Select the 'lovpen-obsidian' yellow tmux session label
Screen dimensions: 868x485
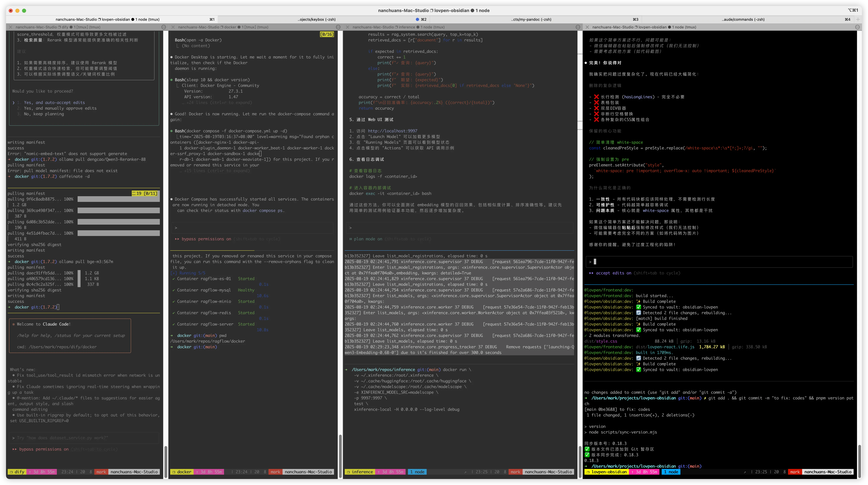point(607,472)
